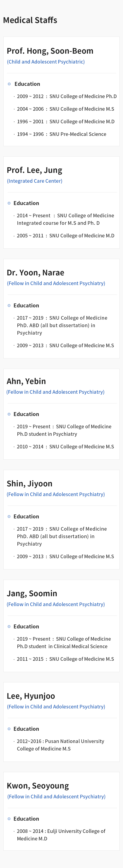Screen dimensions: 123x868
Task: Click the Education bullet icon under Lee, Hyunjoo
Action: coord(9,729)
